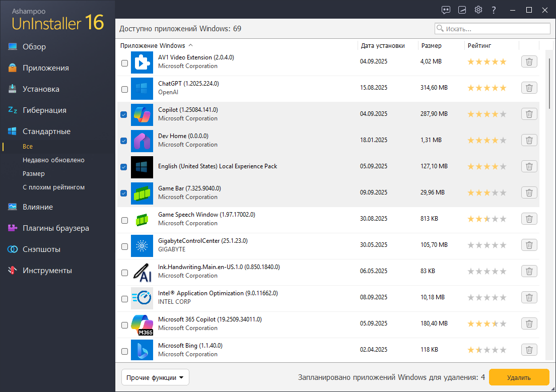Uncheck English Local Experience Pack checkbox
Viewport: 556px width, 392px height.
click(124, 167)
